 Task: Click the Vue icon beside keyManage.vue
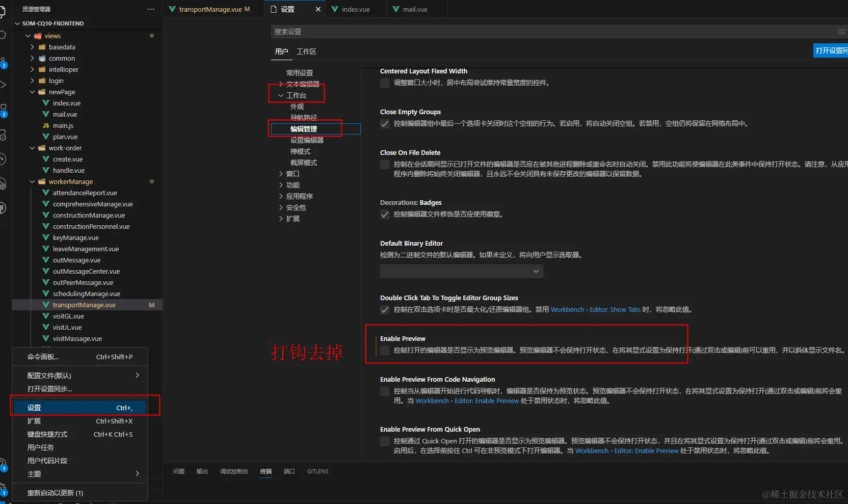46,237
